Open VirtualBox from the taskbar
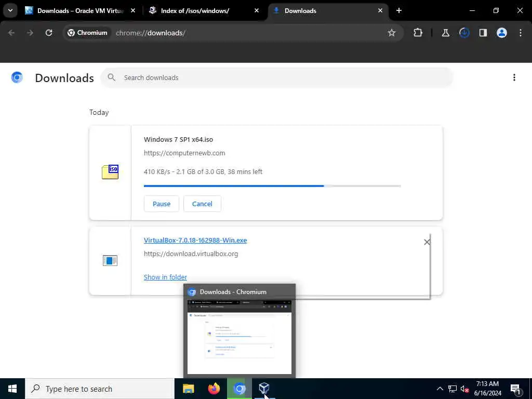This screenshot has width=532, height=399. tap(264, 389)
